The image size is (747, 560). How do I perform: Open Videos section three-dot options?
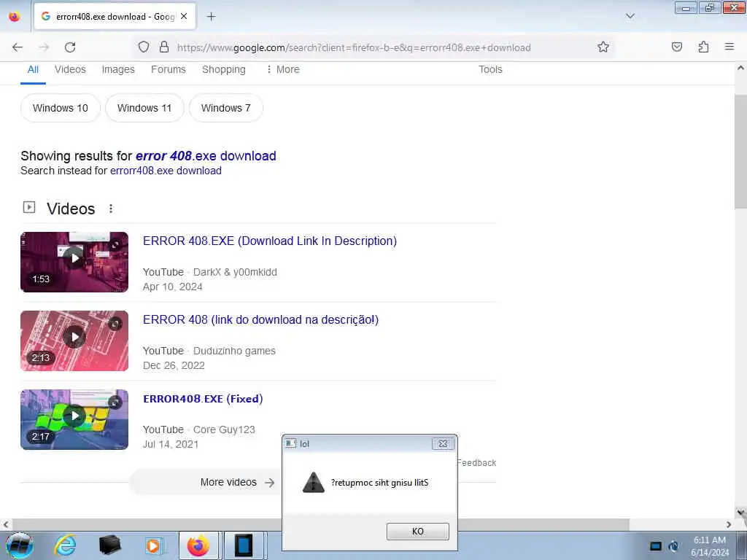[x=111, y=209]
